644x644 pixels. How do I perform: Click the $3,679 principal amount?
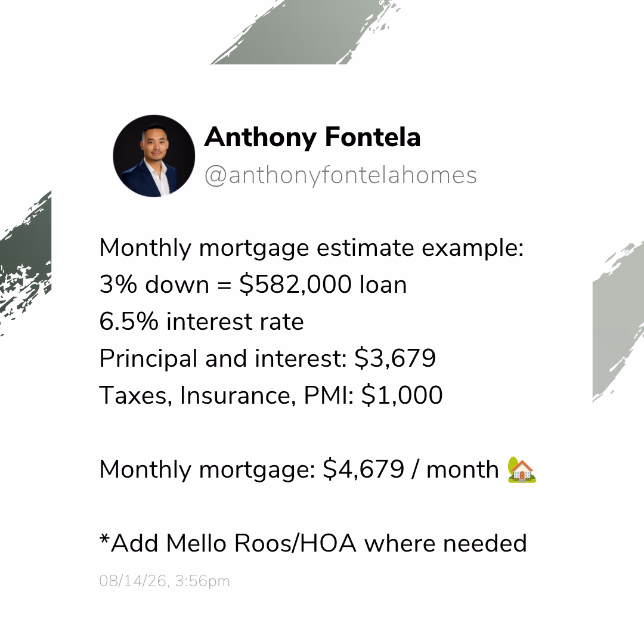(x=395, y=358)
